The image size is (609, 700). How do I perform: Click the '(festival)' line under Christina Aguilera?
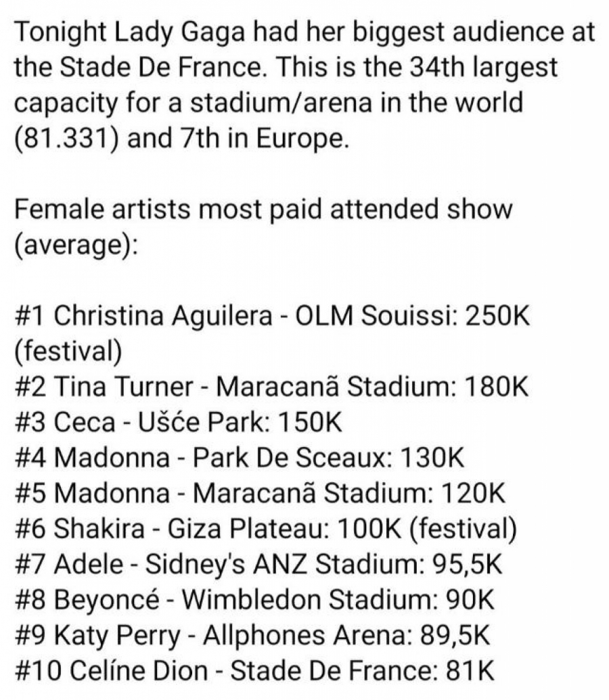[x=68, y=351]
